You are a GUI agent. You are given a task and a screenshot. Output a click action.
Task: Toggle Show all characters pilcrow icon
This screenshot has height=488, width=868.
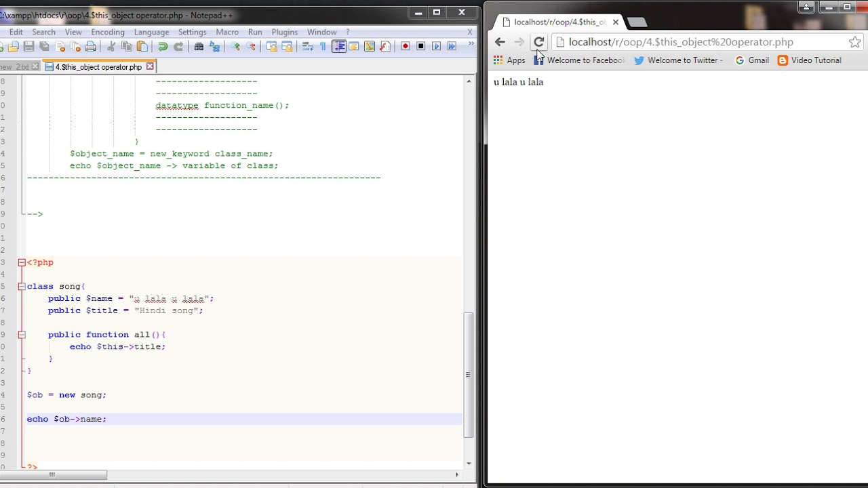(323, 46)
